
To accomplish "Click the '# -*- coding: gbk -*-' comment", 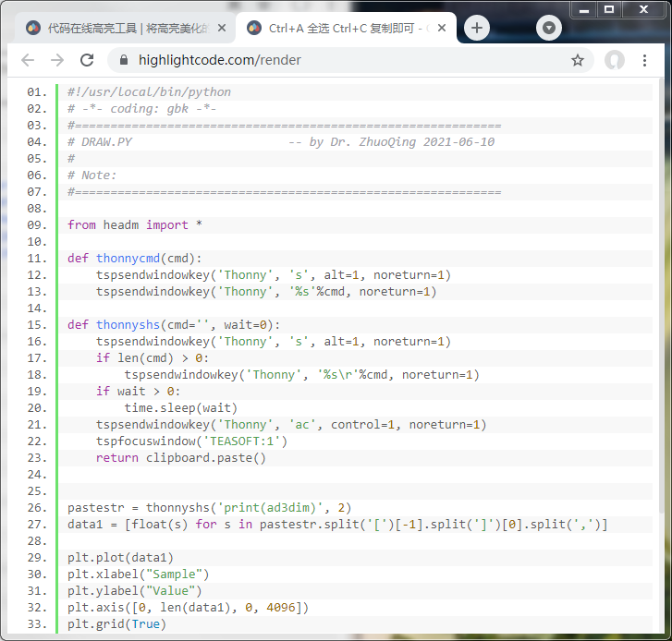I will pos(141,109).
